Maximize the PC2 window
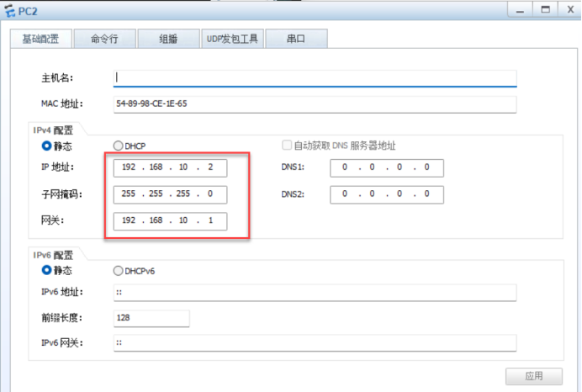Image resolution: width=582 pixels, height=392 pixels. pos(544,9)
